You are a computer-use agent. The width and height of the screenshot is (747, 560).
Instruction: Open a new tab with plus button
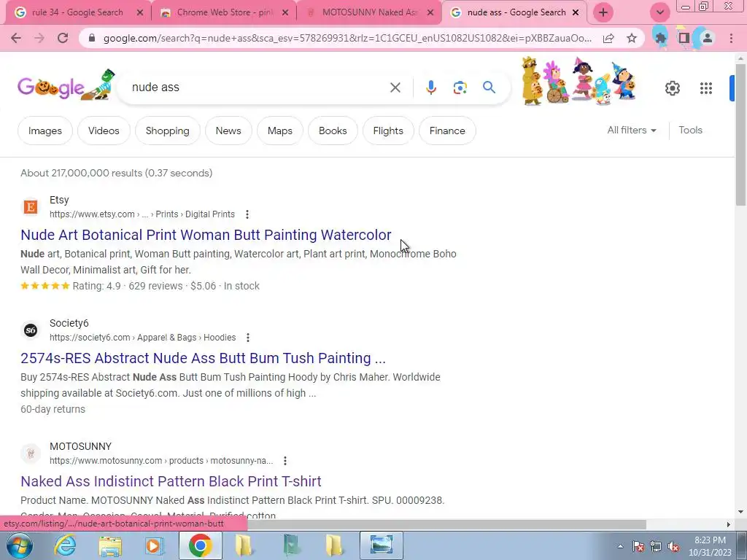(x=603, y=12)
